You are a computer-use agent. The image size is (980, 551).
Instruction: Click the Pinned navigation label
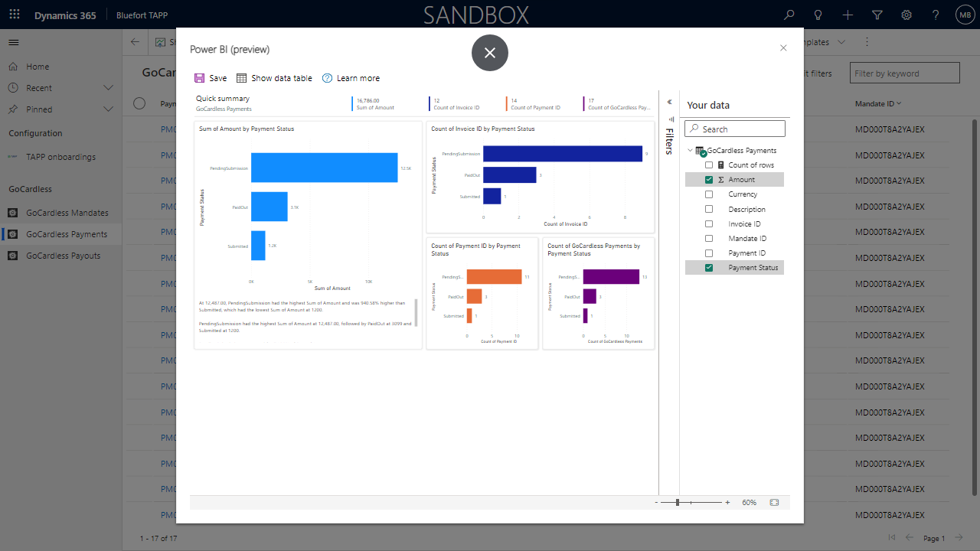(x=39, y=109)
